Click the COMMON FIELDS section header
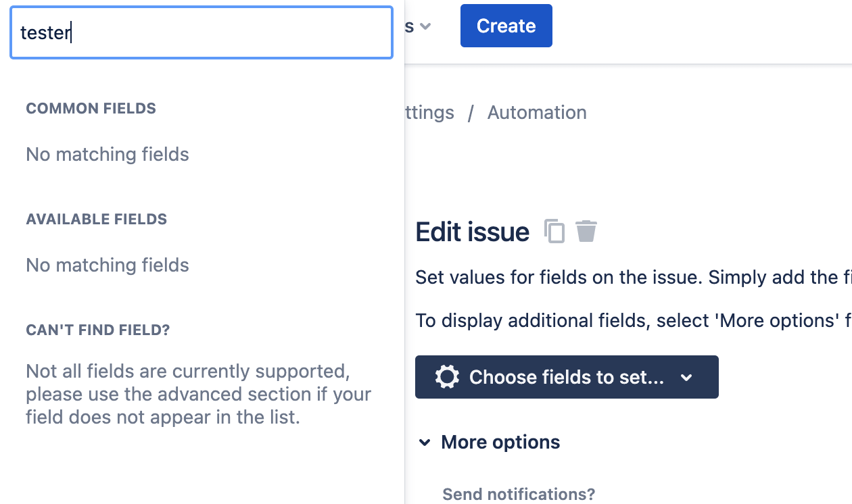Image resolution: width=852 pixels, height=504 pixels. (x=91, y=108)
